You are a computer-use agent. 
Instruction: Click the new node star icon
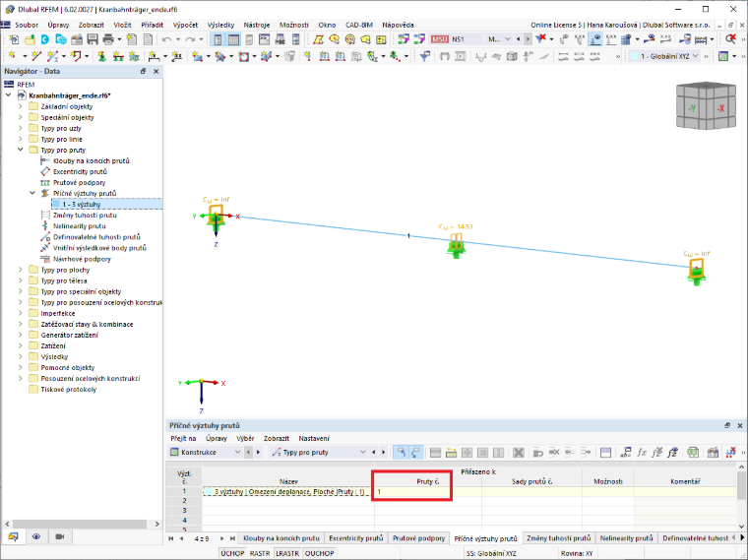12,56
